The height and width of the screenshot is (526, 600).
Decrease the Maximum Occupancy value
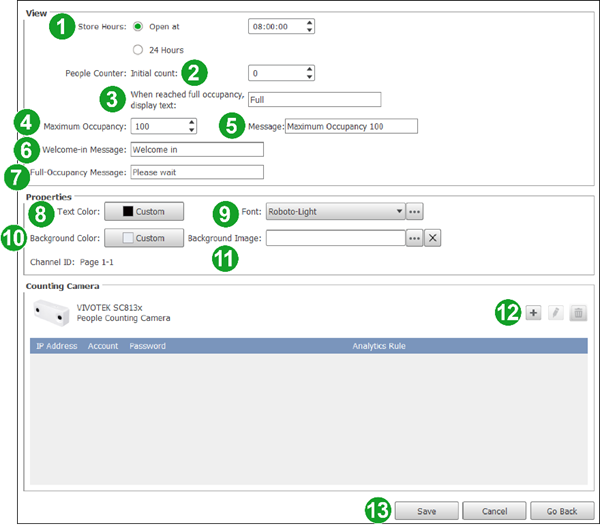click(x=191, y=130)
